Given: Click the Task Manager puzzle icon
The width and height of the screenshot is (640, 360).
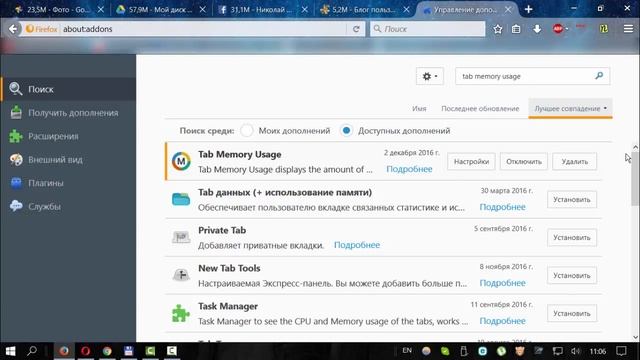Looking at the screenshot, I should click(181, 313).
